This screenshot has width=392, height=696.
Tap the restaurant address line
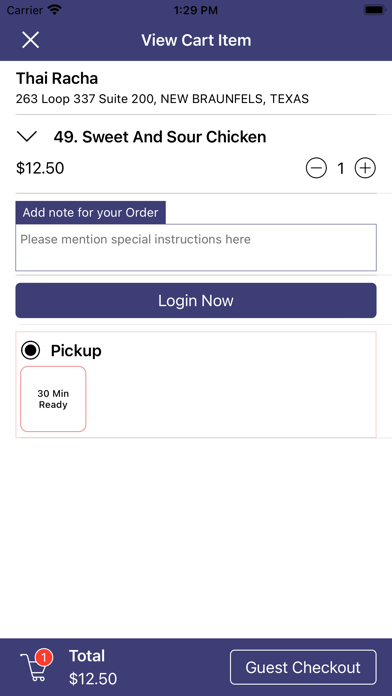point(162,99)
